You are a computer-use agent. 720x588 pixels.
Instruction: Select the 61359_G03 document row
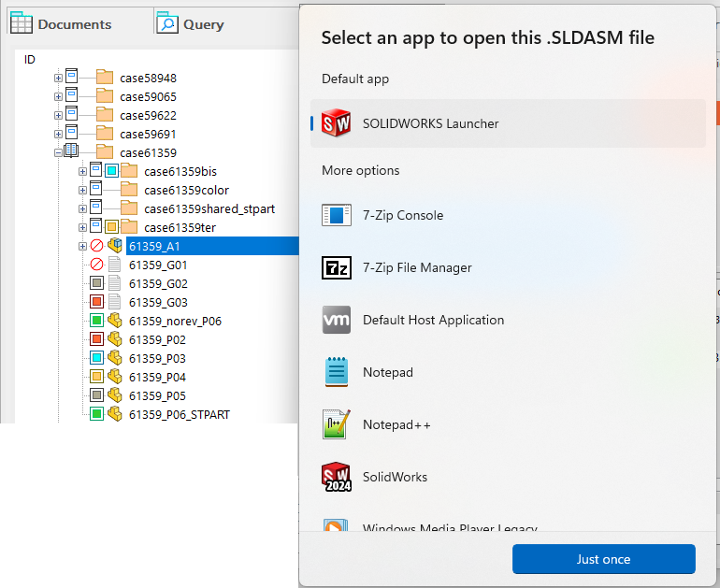pos(158,303)
